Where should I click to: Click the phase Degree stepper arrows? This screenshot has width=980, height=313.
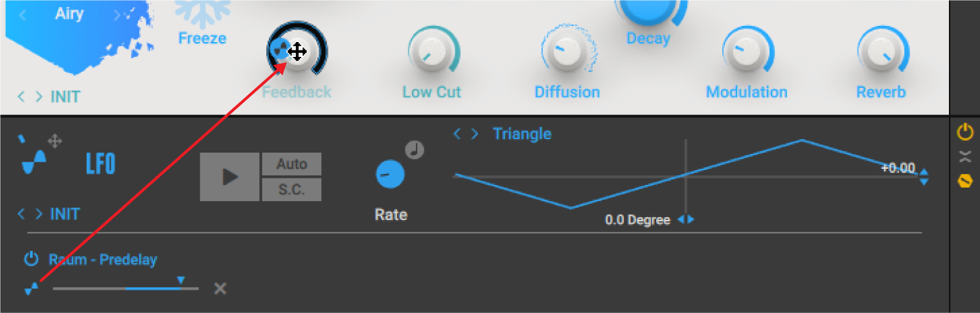pos(685,220)
